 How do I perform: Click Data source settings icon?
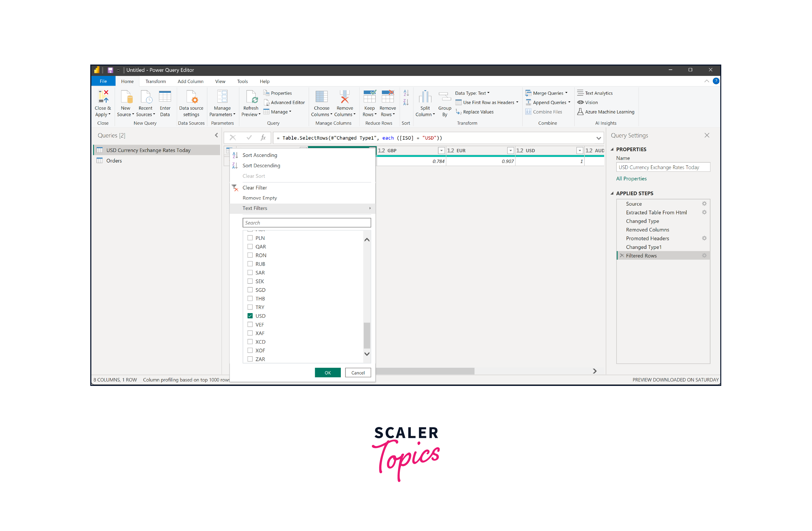[x=191, y=97]
